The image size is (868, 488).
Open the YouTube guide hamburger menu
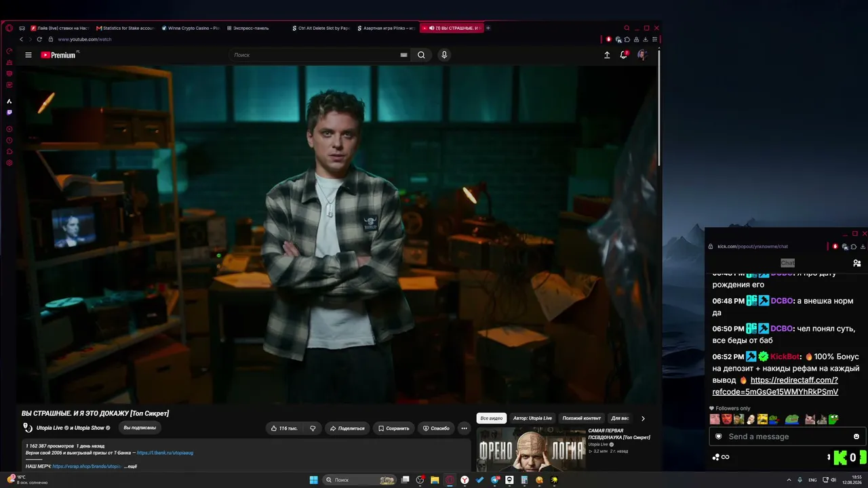tap(28, 55)
